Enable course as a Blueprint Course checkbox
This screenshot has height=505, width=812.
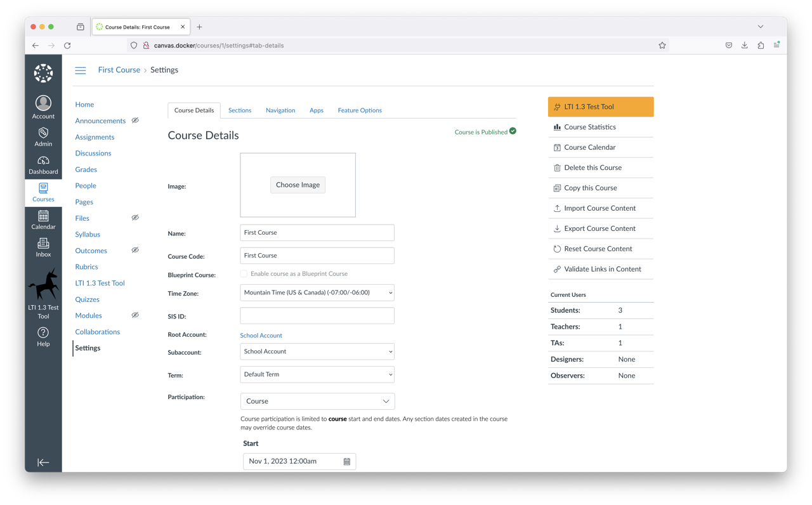pos(244,274)
